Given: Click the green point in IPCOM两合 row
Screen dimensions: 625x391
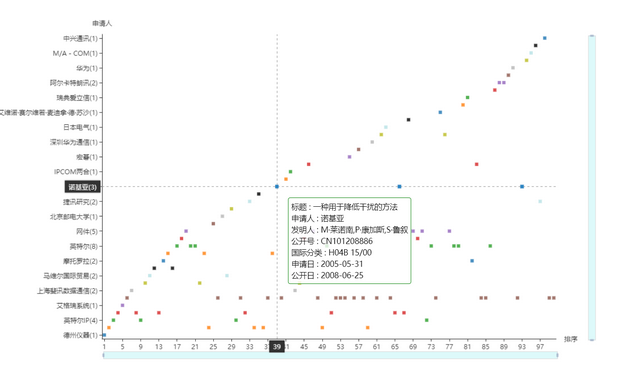Looking at the screenshot, I should (x=291, y=172).
